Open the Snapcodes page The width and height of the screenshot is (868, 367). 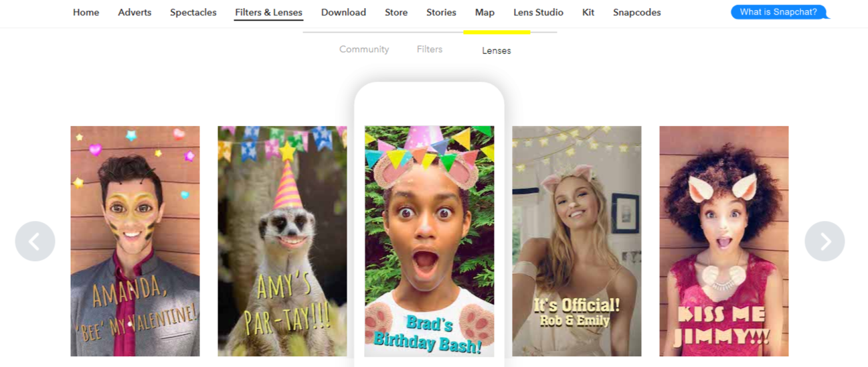(x=636, y=13)
